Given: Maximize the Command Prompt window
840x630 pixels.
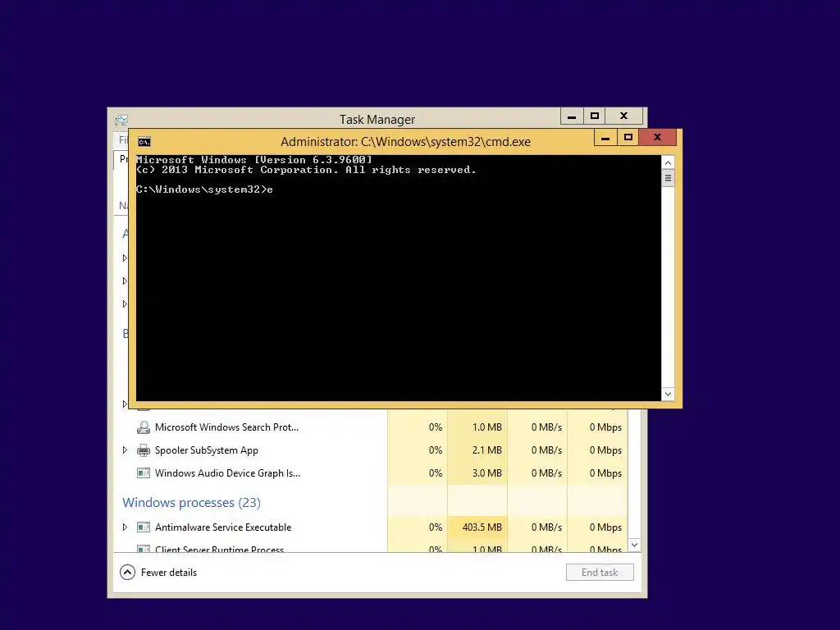Looking at the screenshot, I should [x=628, y=138].
